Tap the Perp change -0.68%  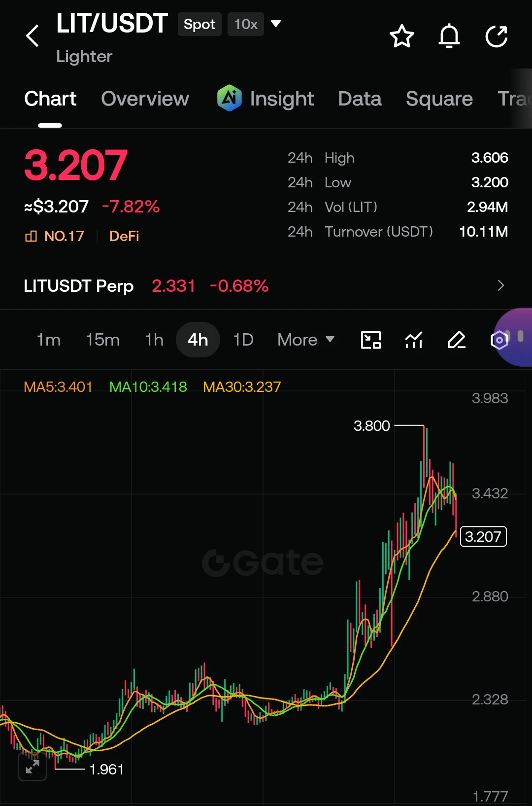click(x=239, y=286)
